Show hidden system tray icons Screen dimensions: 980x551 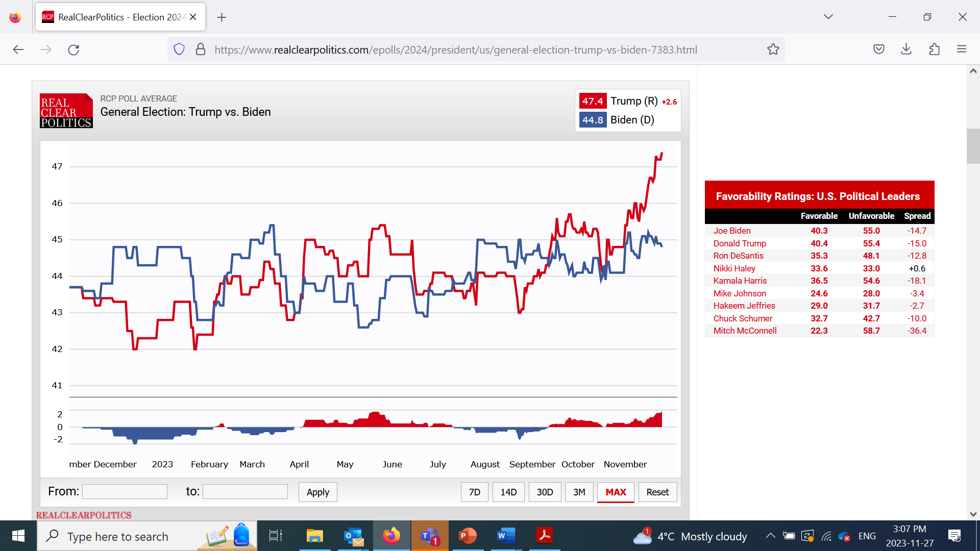tap(771, 536)
